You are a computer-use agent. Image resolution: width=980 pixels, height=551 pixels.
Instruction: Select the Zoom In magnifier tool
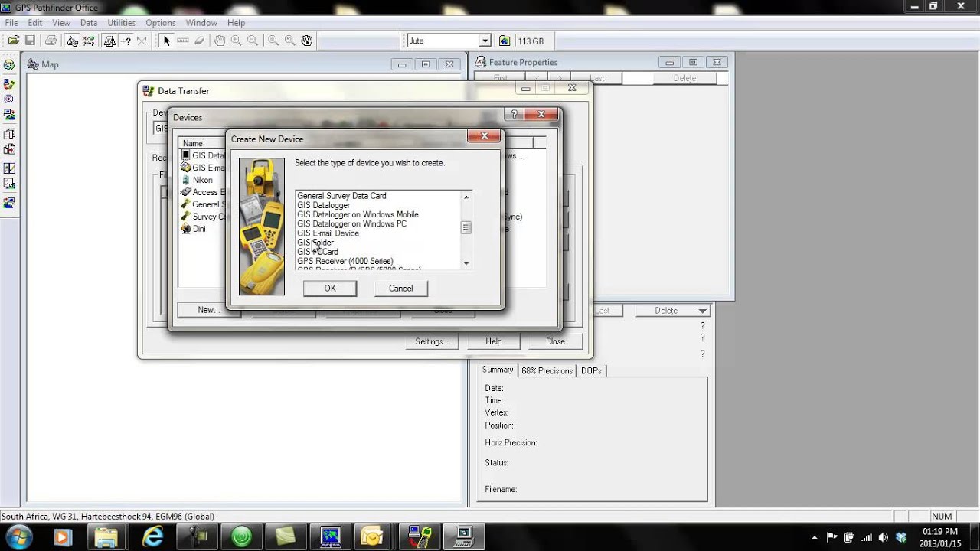pyautogui.click(x=237, y=41)
